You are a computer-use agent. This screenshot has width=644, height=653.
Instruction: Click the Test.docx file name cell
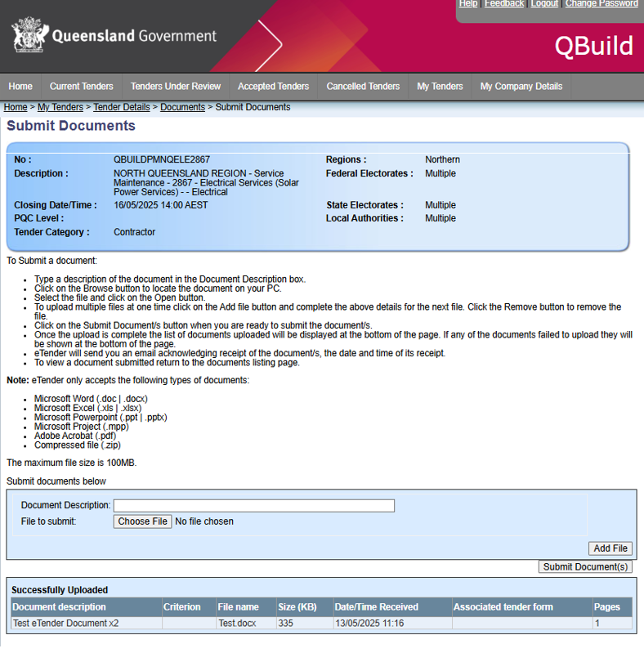[x=247, y=623]
